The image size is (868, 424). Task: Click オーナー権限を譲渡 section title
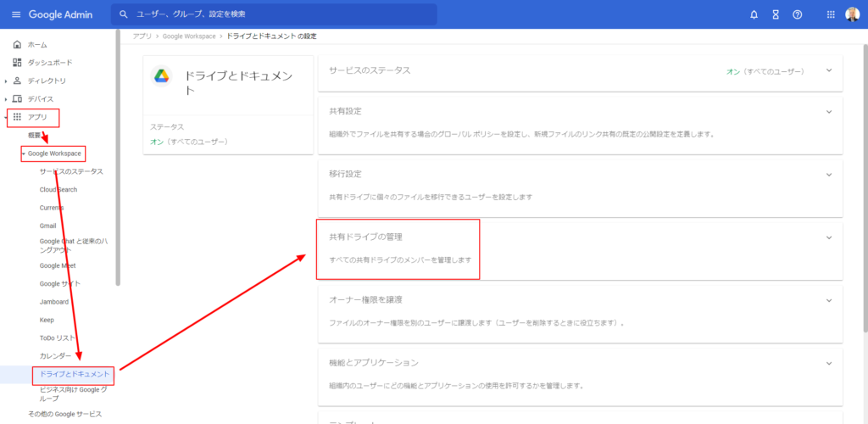click(x=365, y=300)
